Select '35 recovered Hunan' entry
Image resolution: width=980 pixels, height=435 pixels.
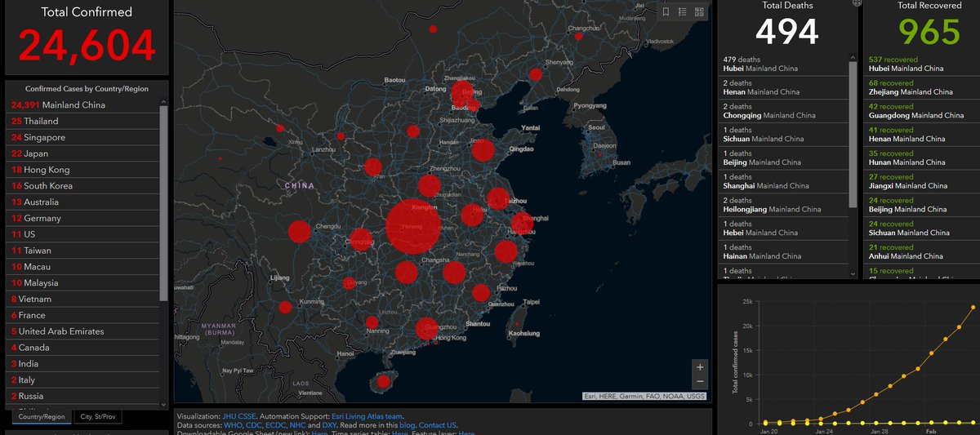(921, 158)
